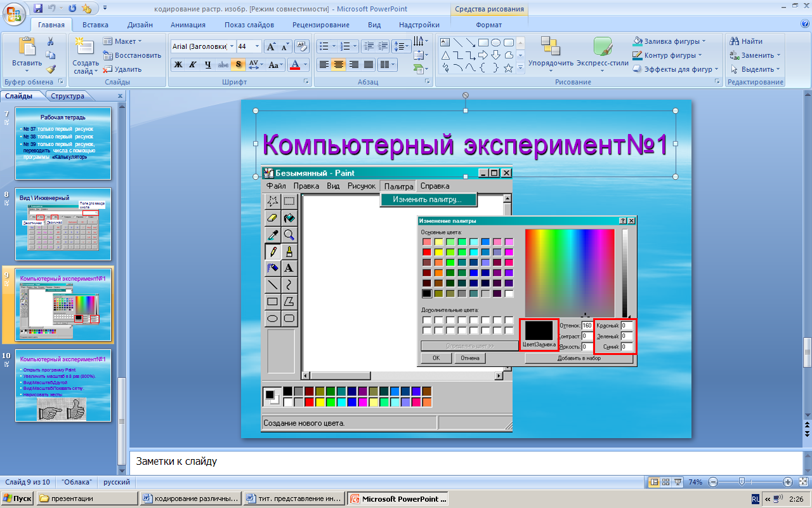Align text to the left

coord(324,65)
